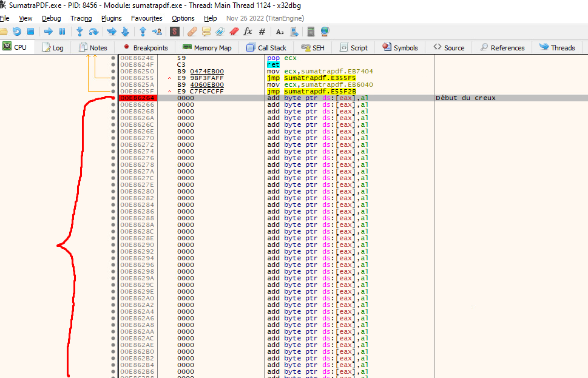Switch to the Source tab
The height and width of the screenshot is (378, 588).
449,47
